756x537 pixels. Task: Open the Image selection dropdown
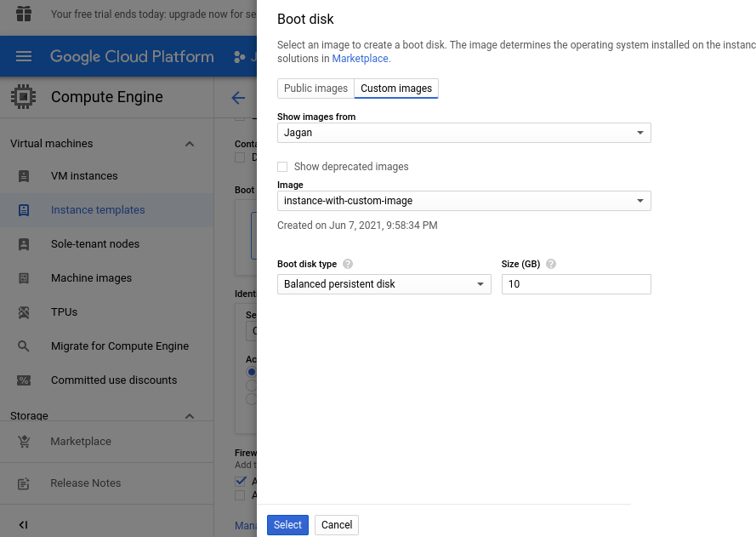pos(463,201)
